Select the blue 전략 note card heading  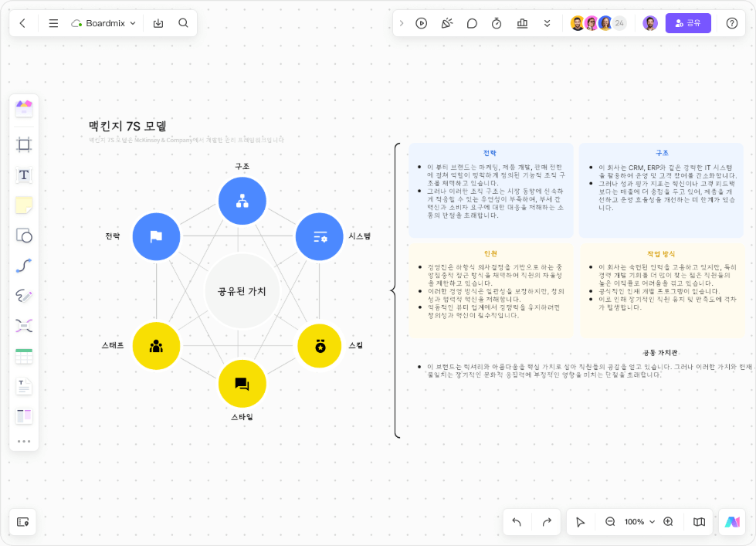tap(490, 153)
